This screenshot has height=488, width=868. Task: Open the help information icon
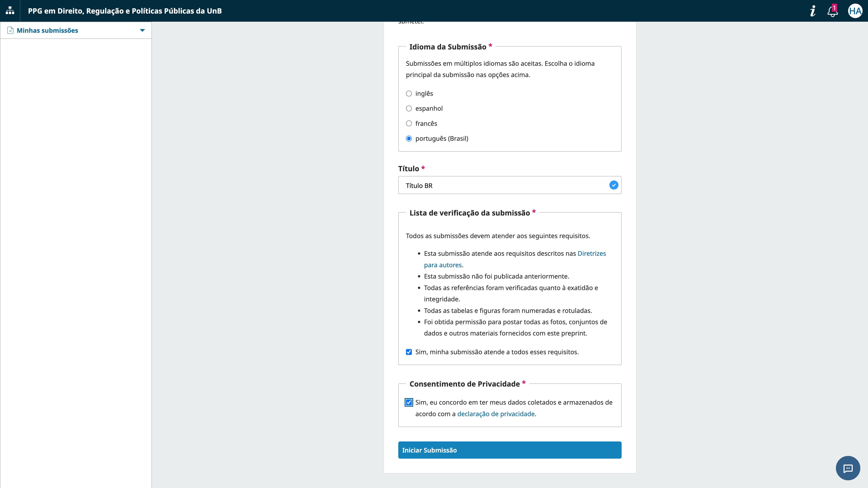pyautogui.click(x=813, y=11)
